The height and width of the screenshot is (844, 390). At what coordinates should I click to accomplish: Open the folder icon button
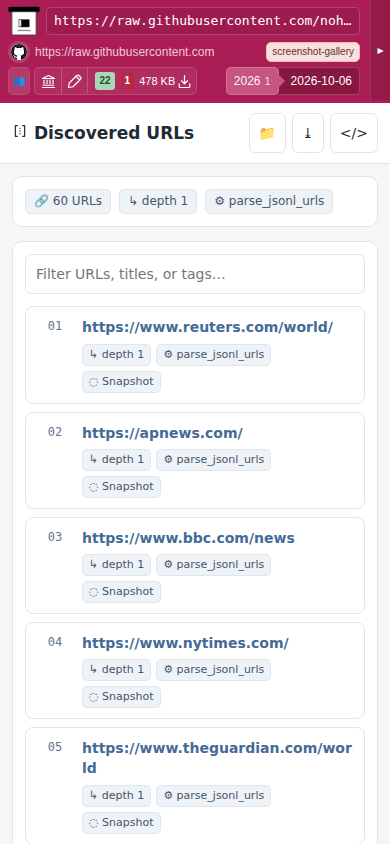coord(267,133)
